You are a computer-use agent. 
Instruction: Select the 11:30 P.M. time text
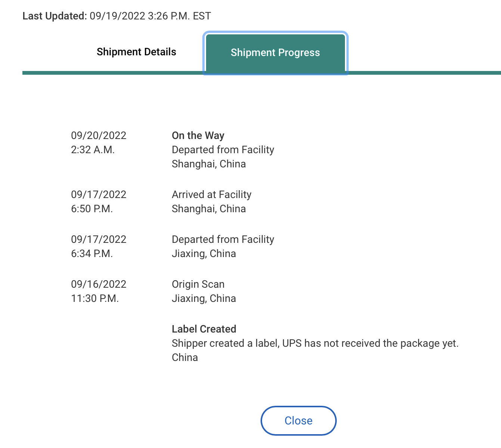pos(95,298)
